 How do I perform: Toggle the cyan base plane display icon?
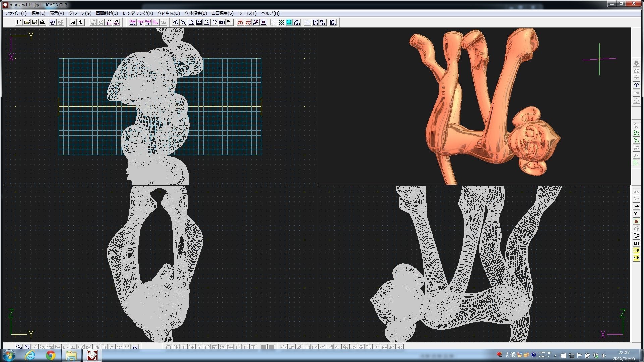point(289,22)
